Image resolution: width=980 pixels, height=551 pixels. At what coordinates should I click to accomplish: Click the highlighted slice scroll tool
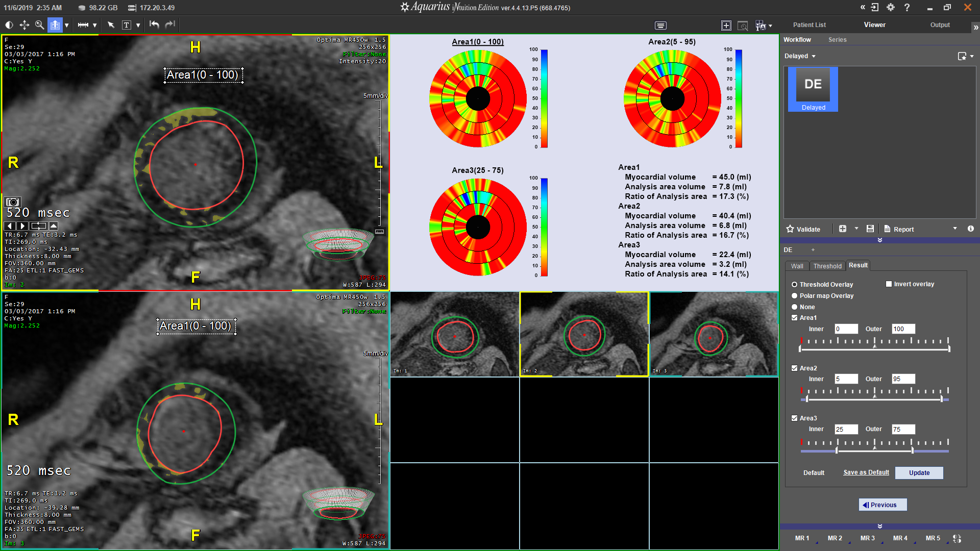(55, 24)
